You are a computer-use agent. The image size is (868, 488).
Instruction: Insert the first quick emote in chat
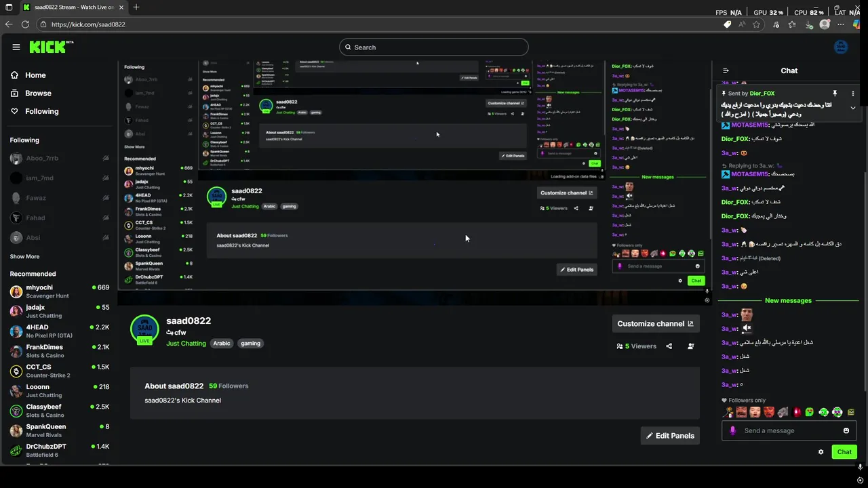pos(729,412)
